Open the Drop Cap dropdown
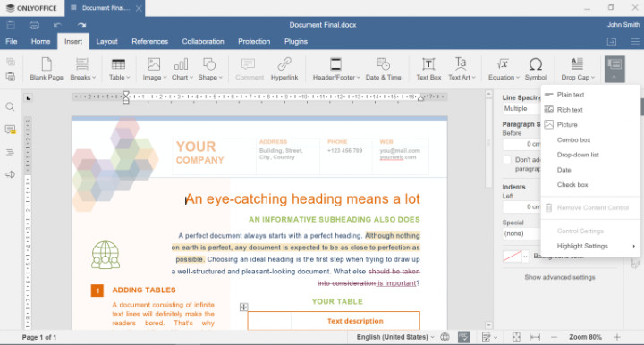This screenshot has width=644, height=345. point(578,69)
